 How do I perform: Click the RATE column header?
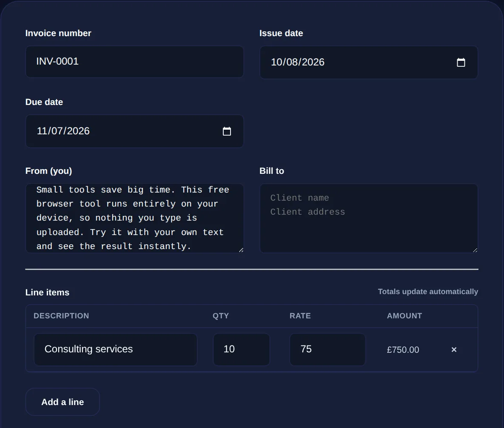[x=300, y=316]
